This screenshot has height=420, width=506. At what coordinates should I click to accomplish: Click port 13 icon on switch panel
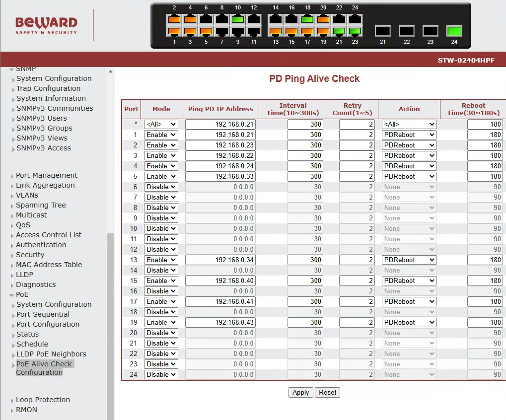pyautogui.click(x=276, y=31)
